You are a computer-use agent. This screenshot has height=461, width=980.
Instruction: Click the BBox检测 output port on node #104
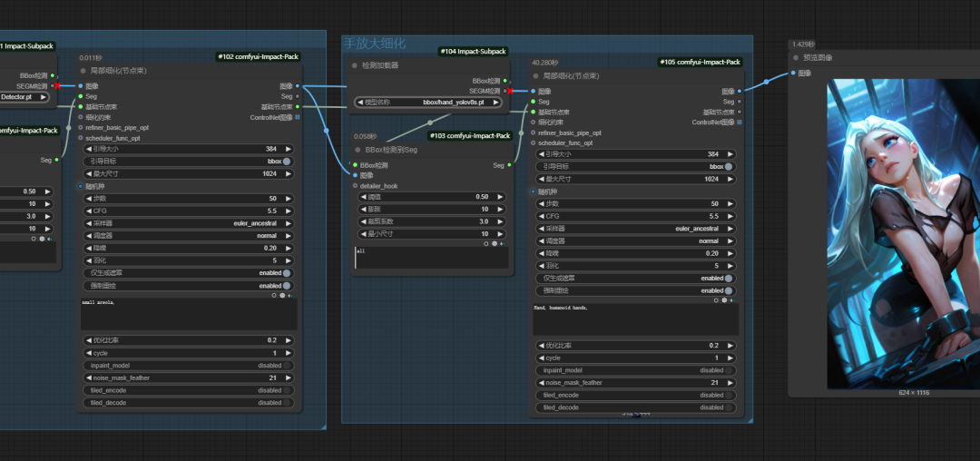(x=505, y=81)
